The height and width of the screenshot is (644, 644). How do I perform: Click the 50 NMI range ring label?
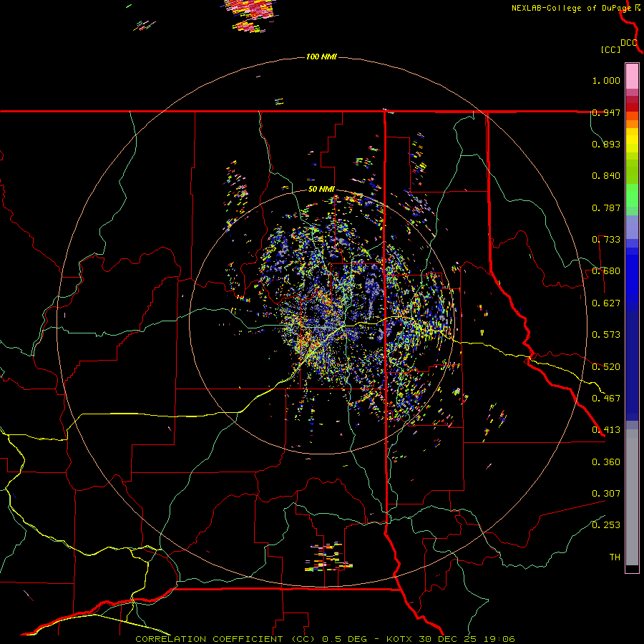tap(321, 190)
